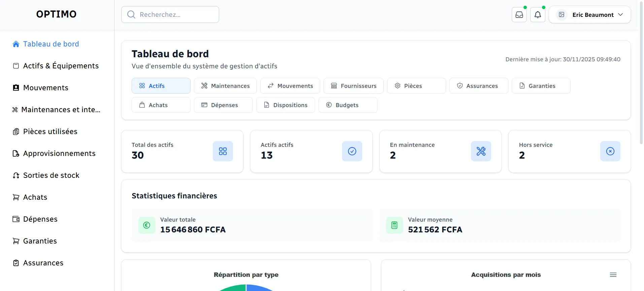
Task: Click the En maintenance wrench icon
Action: (481, 151)
